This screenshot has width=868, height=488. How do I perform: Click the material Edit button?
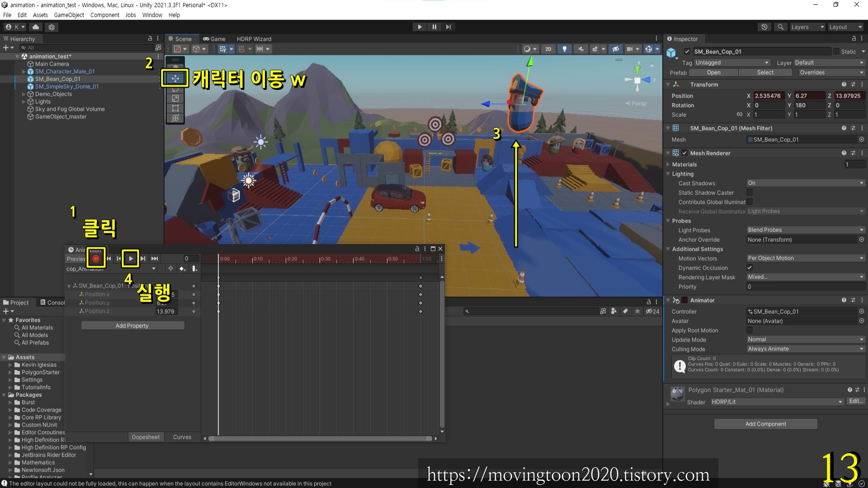(856, 401)
